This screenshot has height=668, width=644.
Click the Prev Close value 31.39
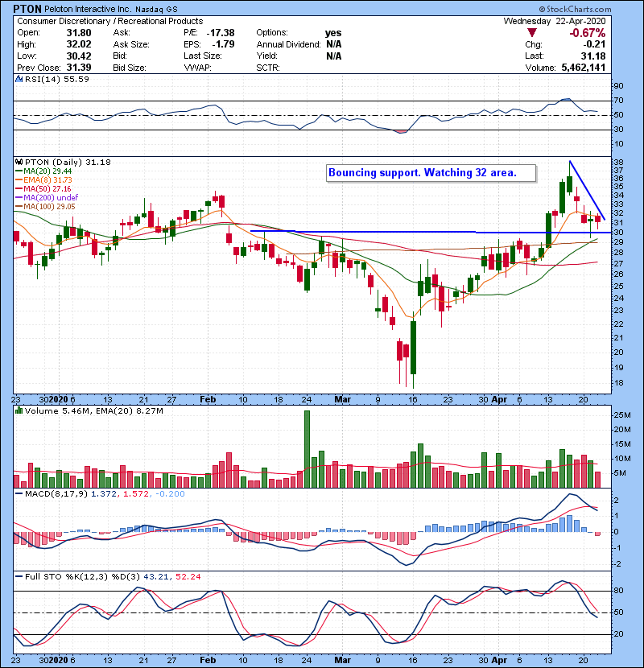[79, 68]
